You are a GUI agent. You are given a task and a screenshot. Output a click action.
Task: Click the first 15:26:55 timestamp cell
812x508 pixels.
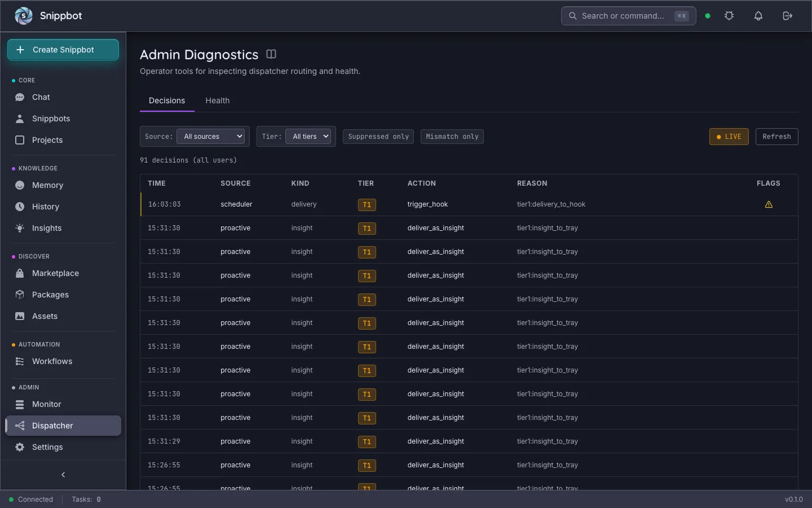(164, 465)
